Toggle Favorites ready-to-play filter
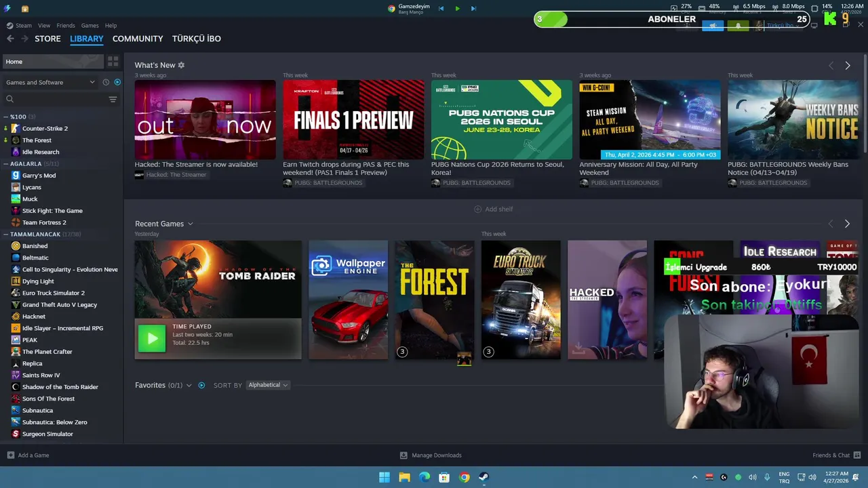Viewport: 868px width, 488px height. click(x=201, y=385)
